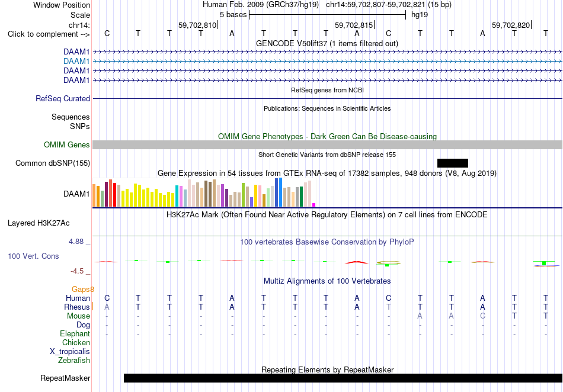Click the 59,702,820 coordinate marker
The height and width of the screenshot is (392, 563).
(511, 25)
